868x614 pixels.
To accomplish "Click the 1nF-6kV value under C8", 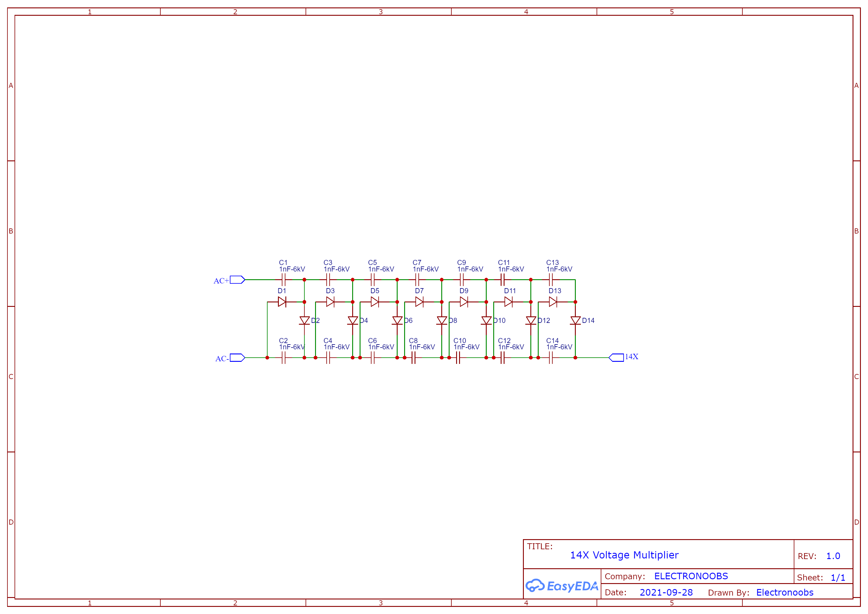I will [422, 347].
